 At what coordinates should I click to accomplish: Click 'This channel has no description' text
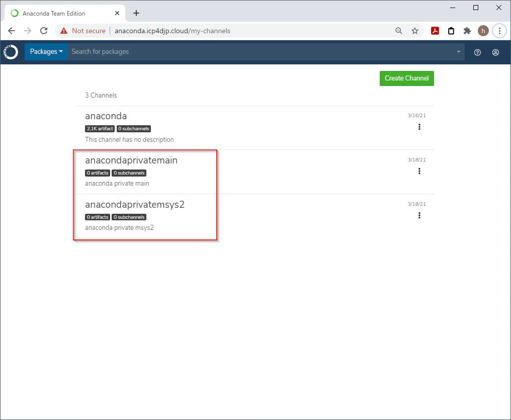pos(129,140)
